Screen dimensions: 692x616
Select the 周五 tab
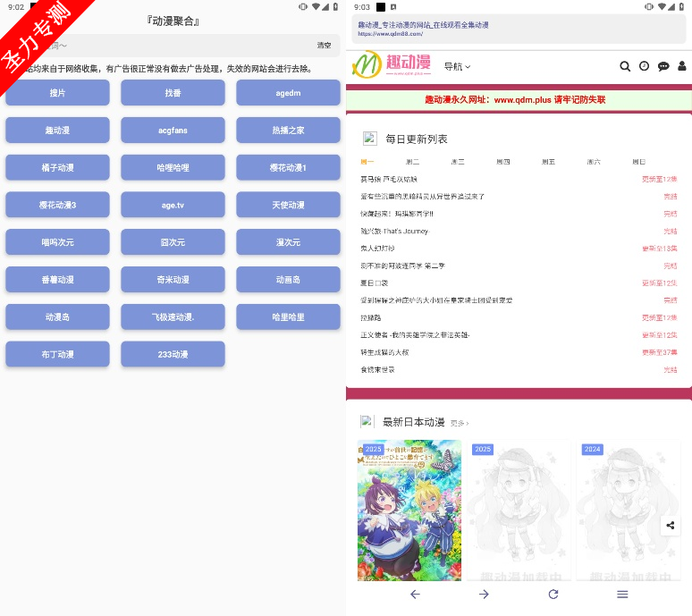(x=549, y=162)
